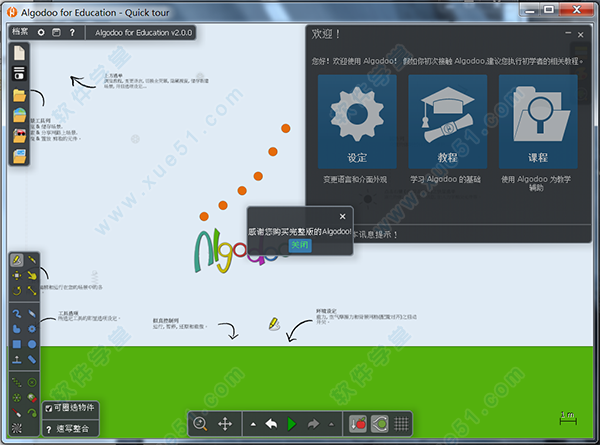Expand the undo history arrow

coord(253,424)
